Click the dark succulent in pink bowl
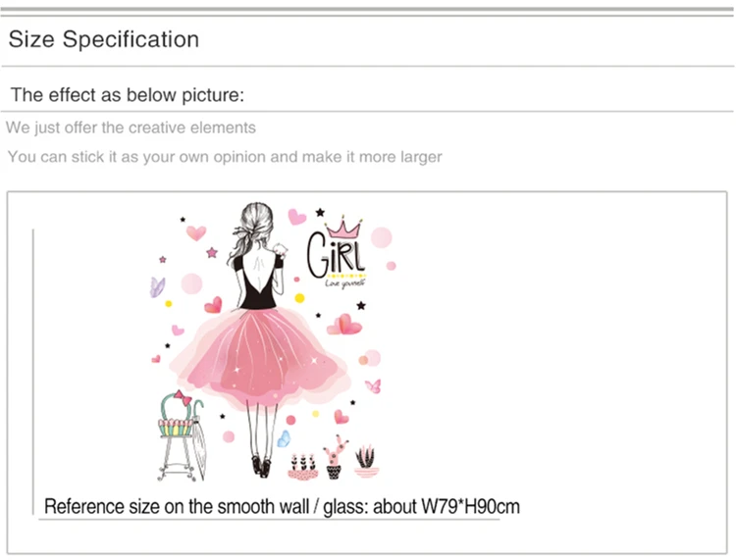 click(x=366, y=461)
